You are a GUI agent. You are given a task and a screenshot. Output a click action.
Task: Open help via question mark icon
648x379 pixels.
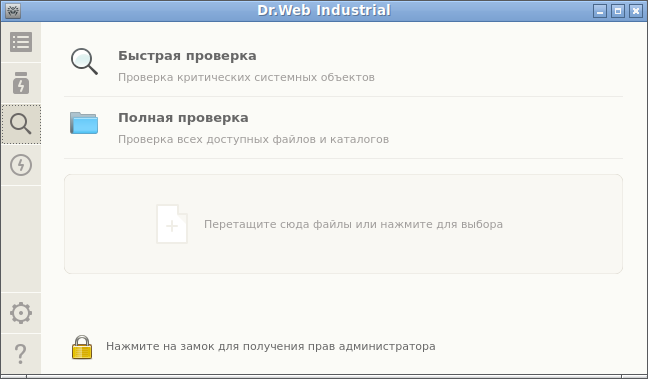click(21, 354)
